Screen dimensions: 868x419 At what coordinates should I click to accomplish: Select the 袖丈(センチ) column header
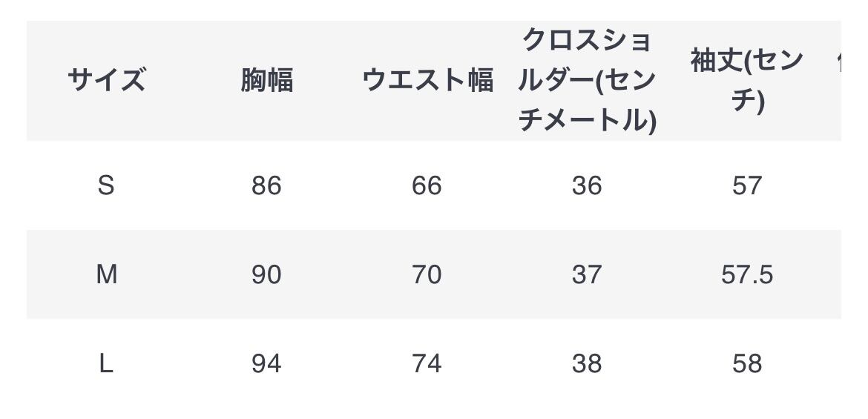click(746, 79)
